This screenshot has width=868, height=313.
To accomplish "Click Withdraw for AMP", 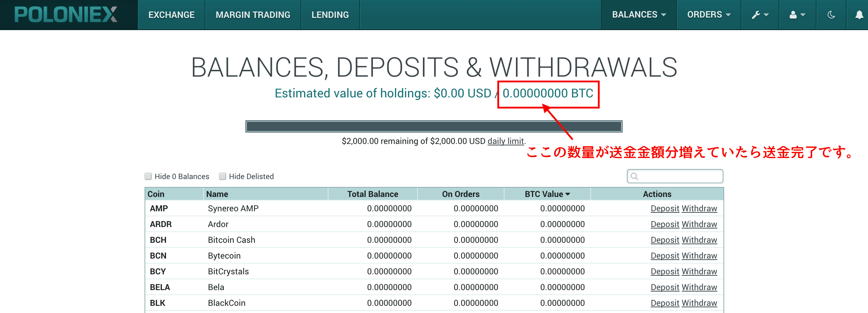I will tap(699, 208).
